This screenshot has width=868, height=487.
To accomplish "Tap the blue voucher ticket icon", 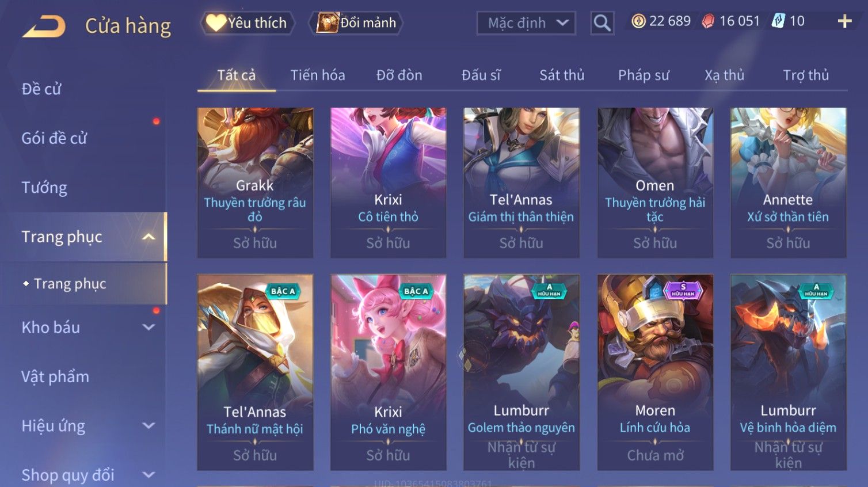I will pyautogui.click(x=778, y=21).
